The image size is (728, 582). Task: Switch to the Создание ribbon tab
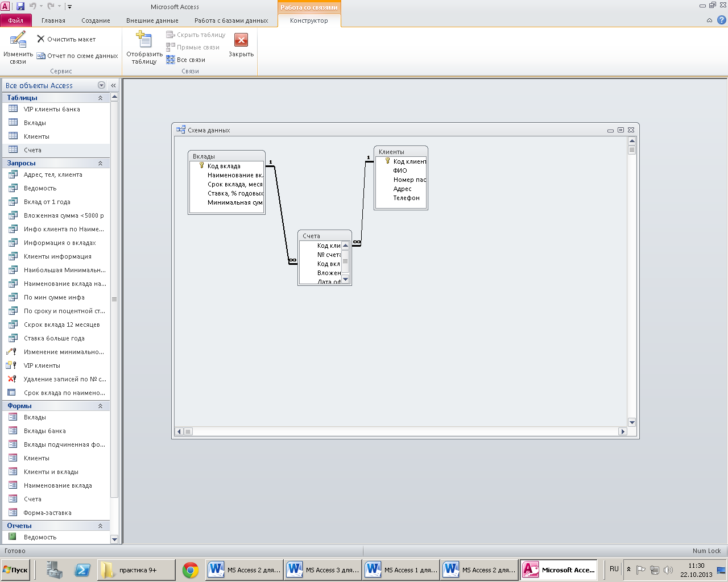pyautogui.click(x=96, y=20)
